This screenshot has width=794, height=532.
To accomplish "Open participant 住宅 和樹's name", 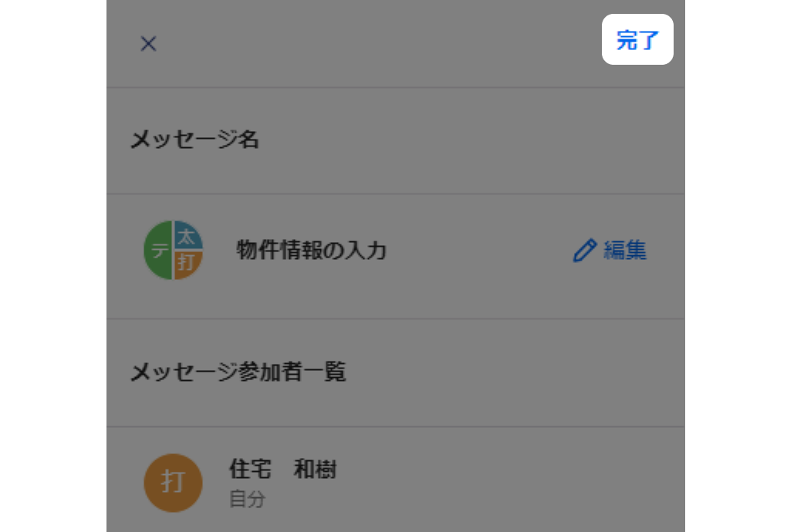I will (282, 469).
